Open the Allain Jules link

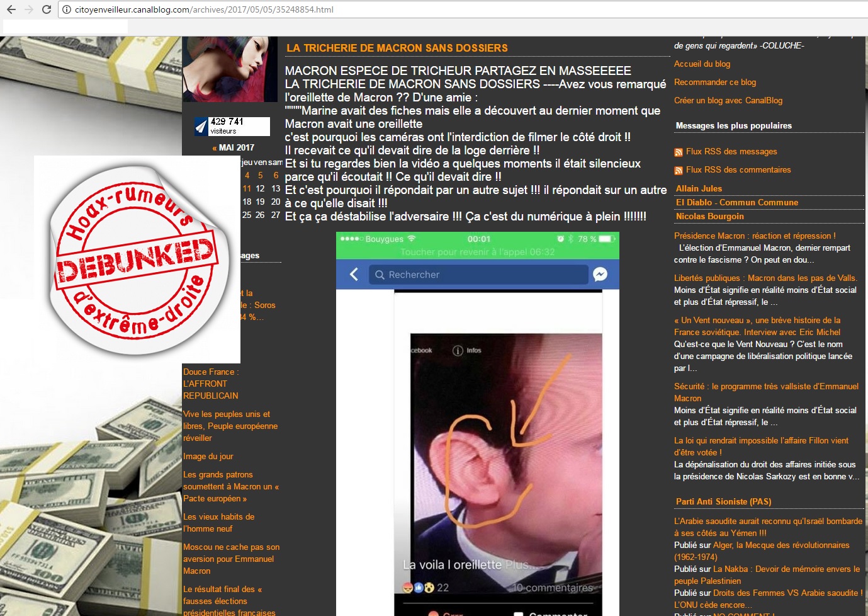tap(699, 188)
